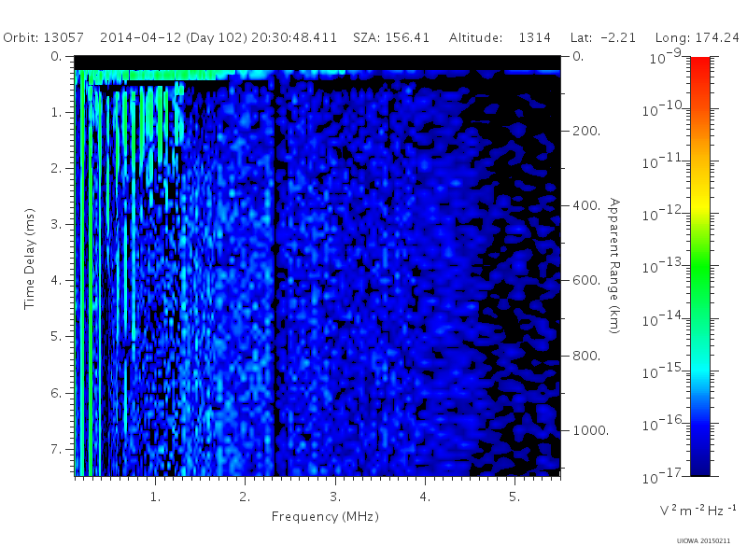Viewport: 747px width, 560px height.
Task: Click the 'Long: 174.24' value
Action: 697,37
